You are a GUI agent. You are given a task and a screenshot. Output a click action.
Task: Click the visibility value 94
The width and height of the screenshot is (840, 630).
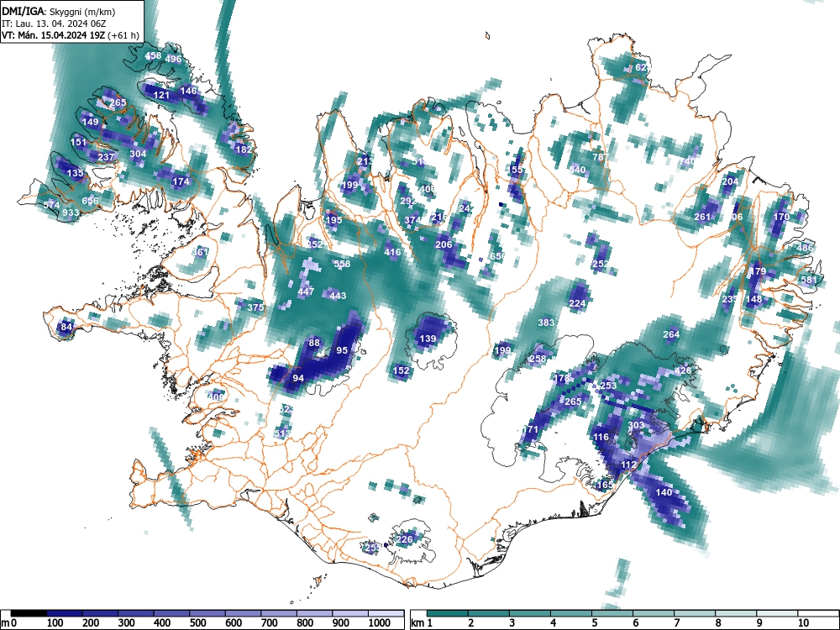(298, 378)
